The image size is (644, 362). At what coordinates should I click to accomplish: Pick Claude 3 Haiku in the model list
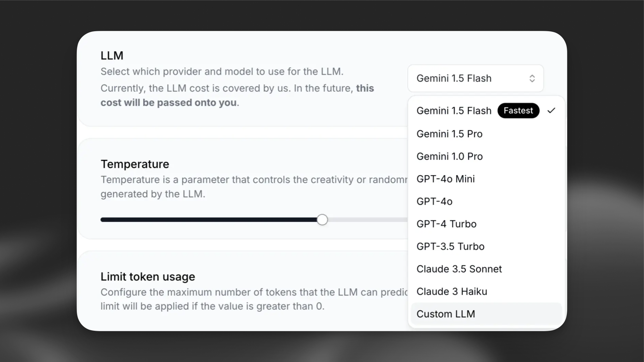452,291
